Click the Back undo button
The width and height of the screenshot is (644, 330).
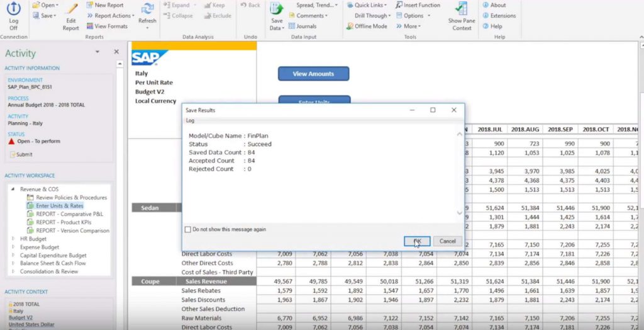250,5
